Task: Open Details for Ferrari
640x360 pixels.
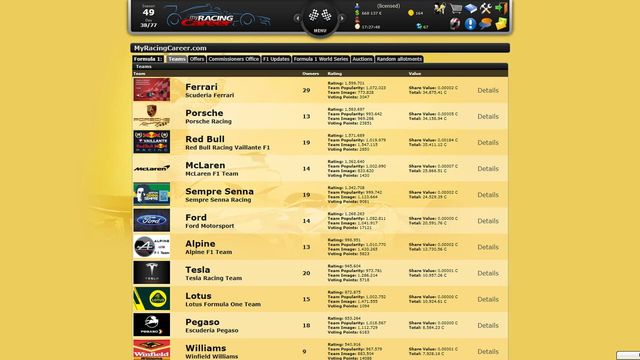Action: 488,90
